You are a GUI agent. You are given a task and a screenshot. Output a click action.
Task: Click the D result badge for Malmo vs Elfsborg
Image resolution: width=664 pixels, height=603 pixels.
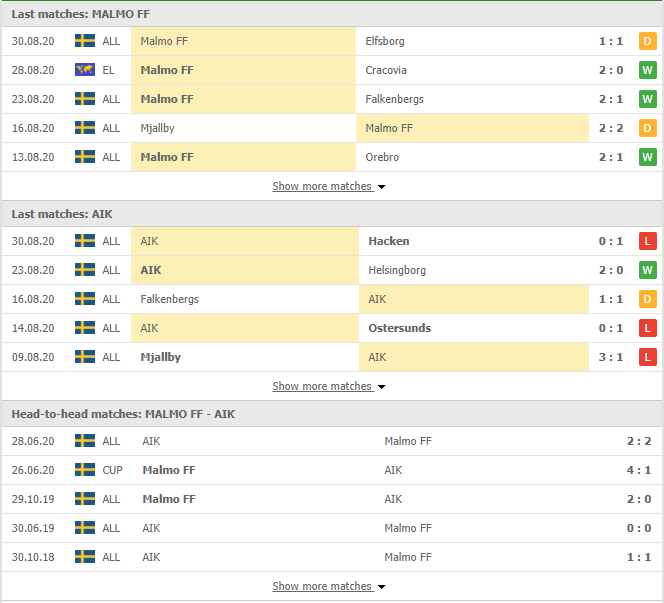(x=647, y=41)
